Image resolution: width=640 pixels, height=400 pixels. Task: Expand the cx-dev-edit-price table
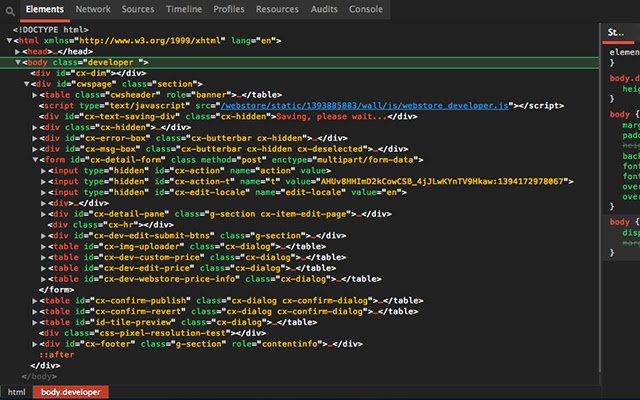coord(44,268)
